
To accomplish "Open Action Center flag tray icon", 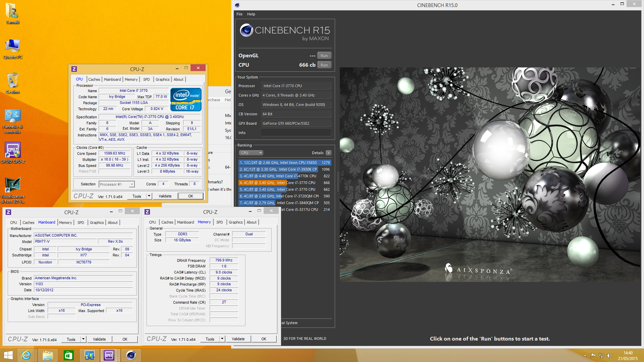I will [x=593, y=356].
